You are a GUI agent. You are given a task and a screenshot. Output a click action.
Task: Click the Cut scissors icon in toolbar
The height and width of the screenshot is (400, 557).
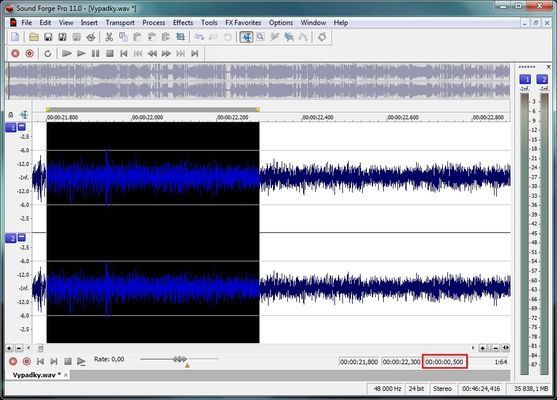click(x=109, y=37)
